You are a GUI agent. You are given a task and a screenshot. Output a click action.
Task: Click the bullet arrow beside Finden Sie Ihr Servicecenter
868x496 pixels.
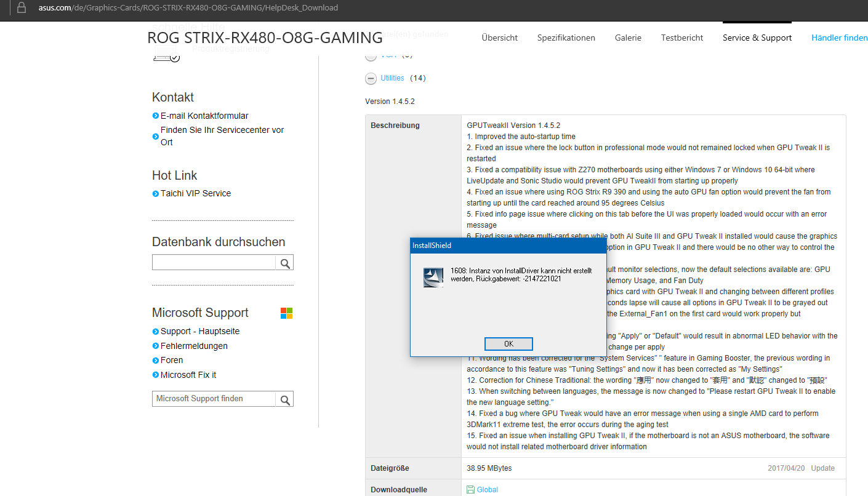pos(156,136)
